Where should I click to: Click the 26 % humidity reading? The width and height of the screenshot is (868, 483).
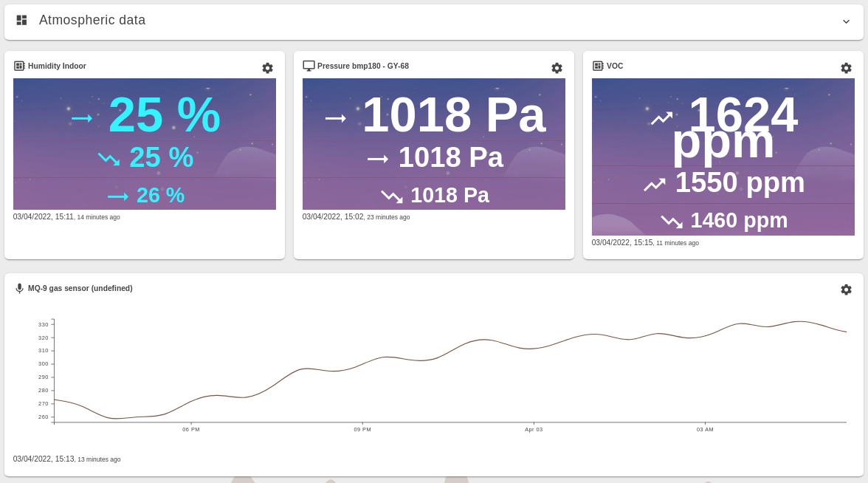pos(161,195)
